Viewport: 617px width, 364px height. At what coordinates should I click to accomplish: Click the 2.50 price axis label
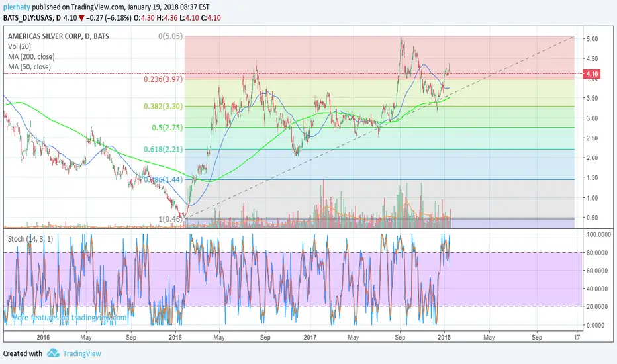(x=592, y=138)
